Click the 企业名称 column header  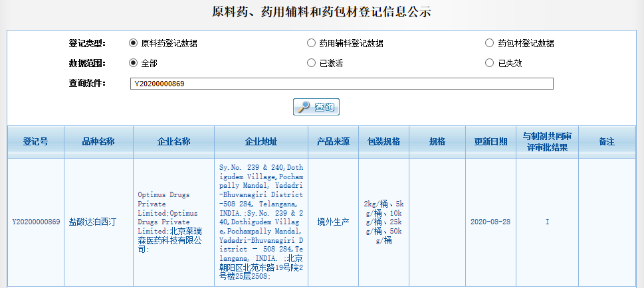173,142
